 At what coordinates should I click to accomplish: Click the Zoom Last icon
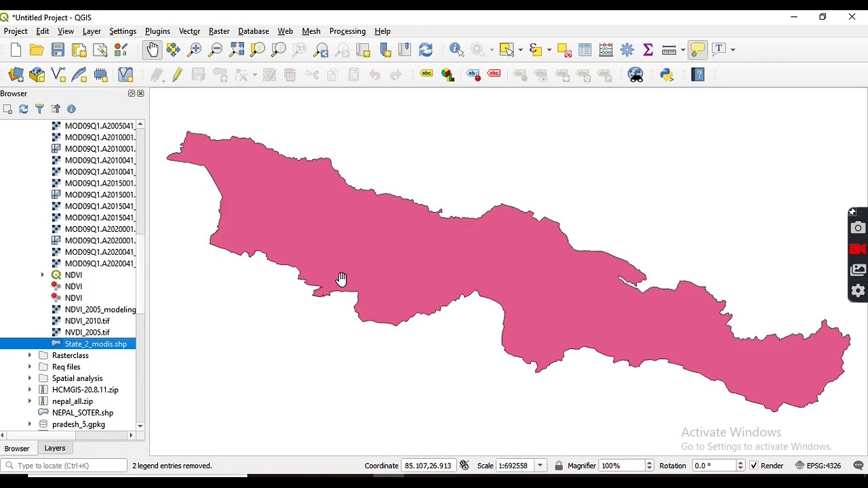(x=321, y=49)
